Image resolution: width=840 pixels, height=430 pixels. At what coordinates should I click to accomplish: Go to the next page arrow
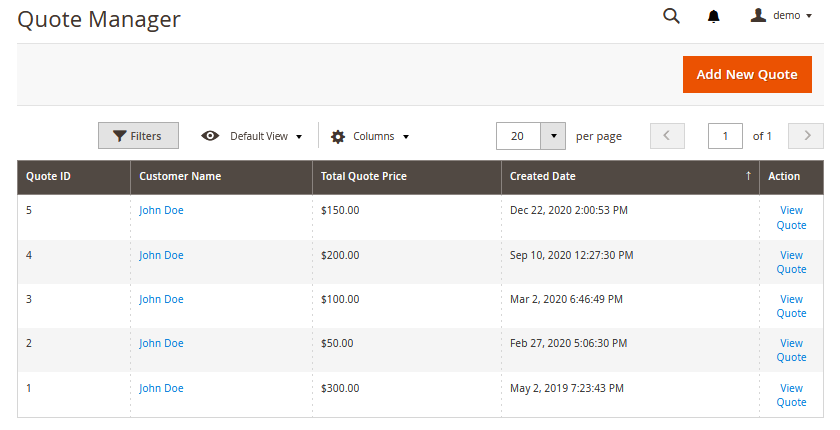(805, 136)
